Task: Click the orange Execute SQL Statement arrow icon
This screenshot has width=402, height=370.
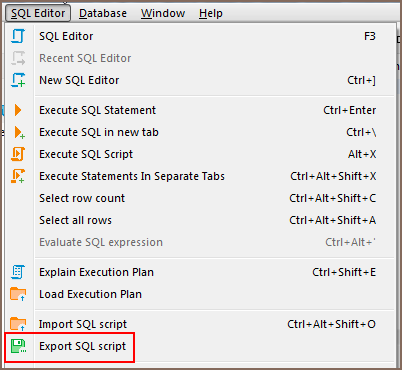Action: click(18, 110)
